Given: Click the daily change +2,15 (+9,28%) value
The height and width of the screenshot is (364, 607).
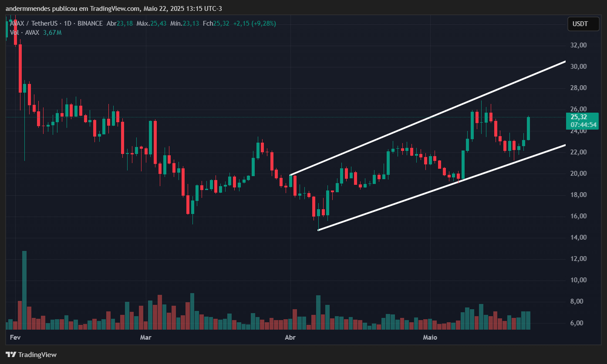Looking at the screenshot, I should [x=254, y=23].
